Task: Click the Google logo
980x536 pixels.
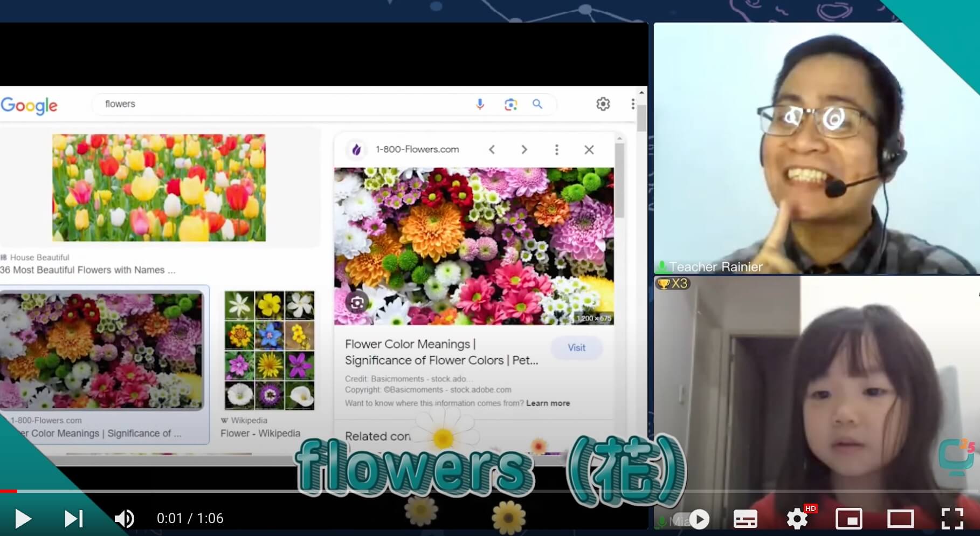Action: [x=29, y=105]
